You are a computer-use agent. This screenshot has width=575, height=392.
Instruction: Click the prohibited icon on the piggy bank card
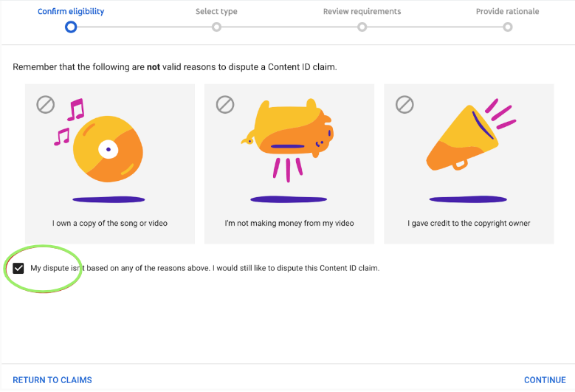(225, 105)
